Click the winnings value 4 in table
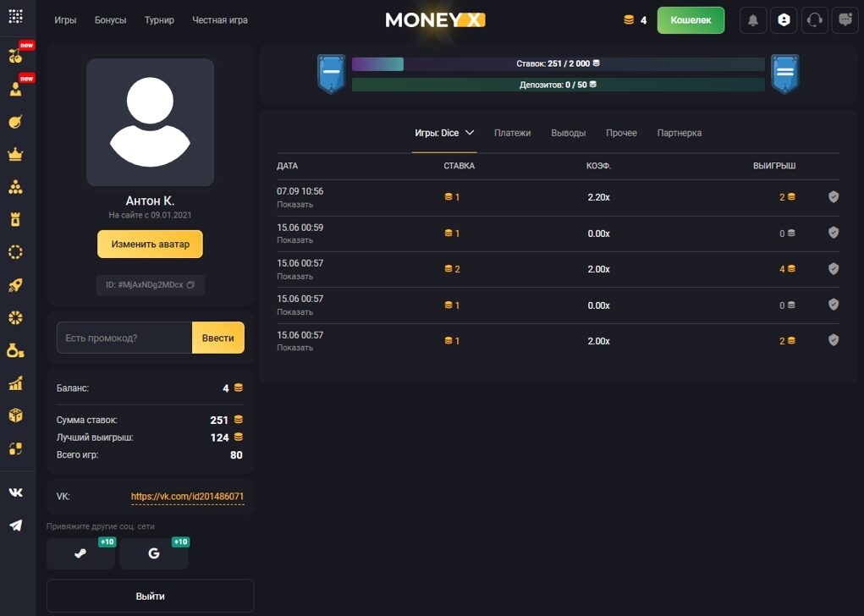Screen dimensions: 864x616 pyautogui.click(x=782, y=269)
